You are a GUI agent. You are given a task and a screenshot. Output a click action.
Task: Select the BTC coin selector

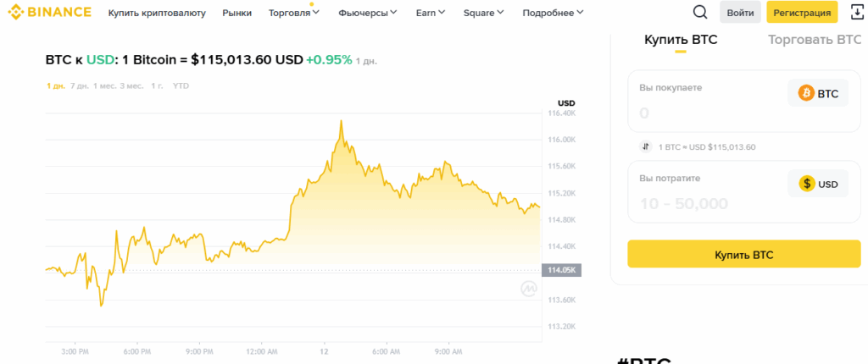(817, 93)
